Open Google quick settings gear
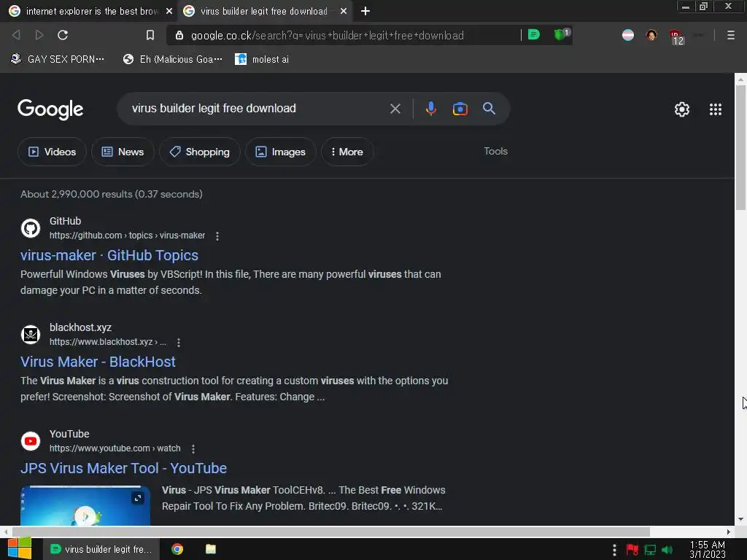This screenshot has height=560, width=747. coord(682,109)
